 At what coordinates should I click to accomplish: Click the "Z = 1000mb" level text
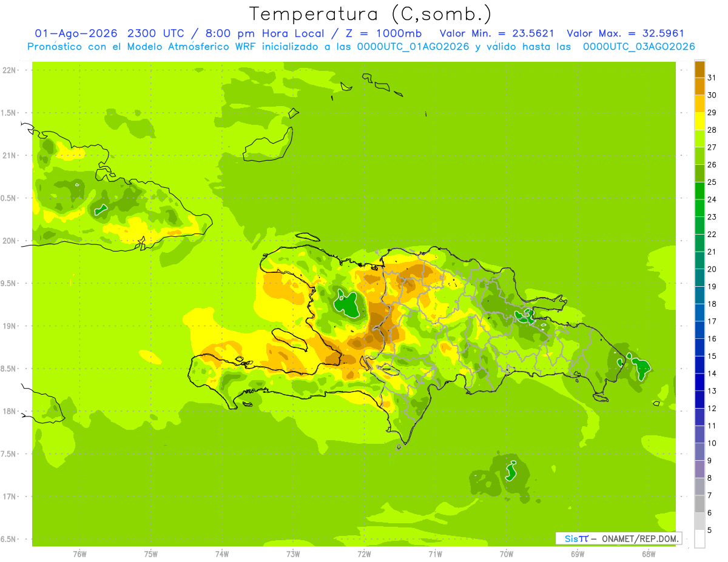(x=383, y=33)
